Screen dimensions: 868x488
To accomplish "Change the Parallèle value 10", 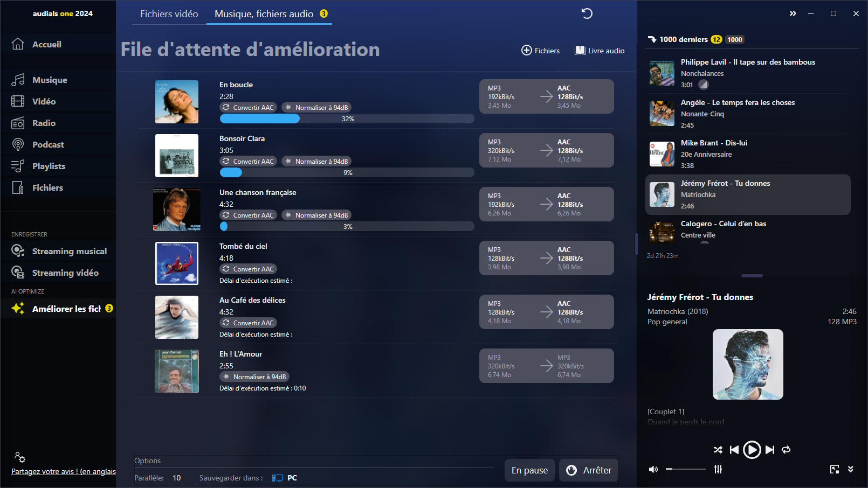I will pyautogui.click(x=177, y=478).
